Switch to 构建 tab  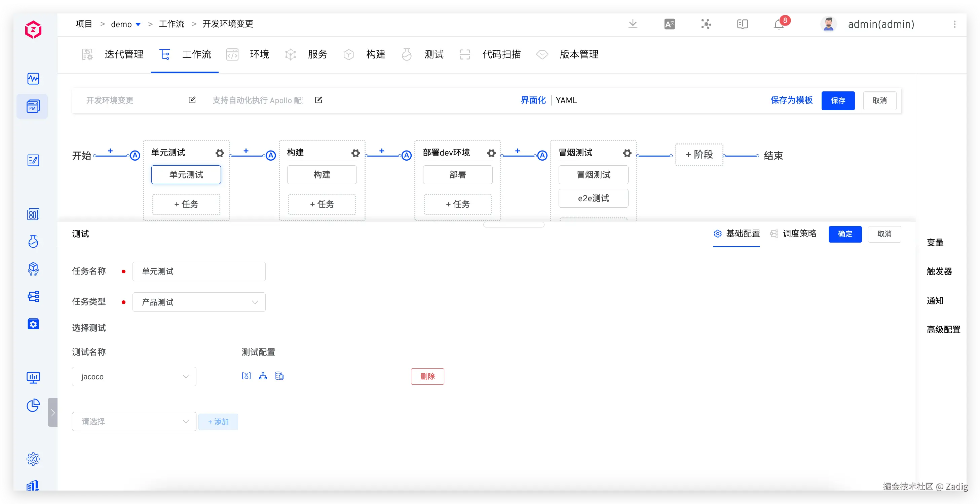coord(364,54)
